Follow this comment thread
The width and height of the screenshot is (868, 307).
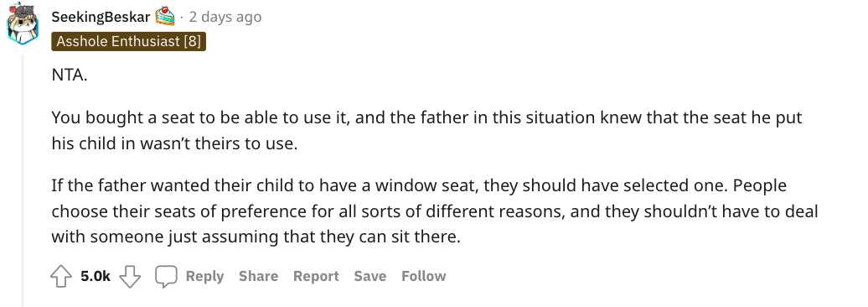(x=423, y=276)
